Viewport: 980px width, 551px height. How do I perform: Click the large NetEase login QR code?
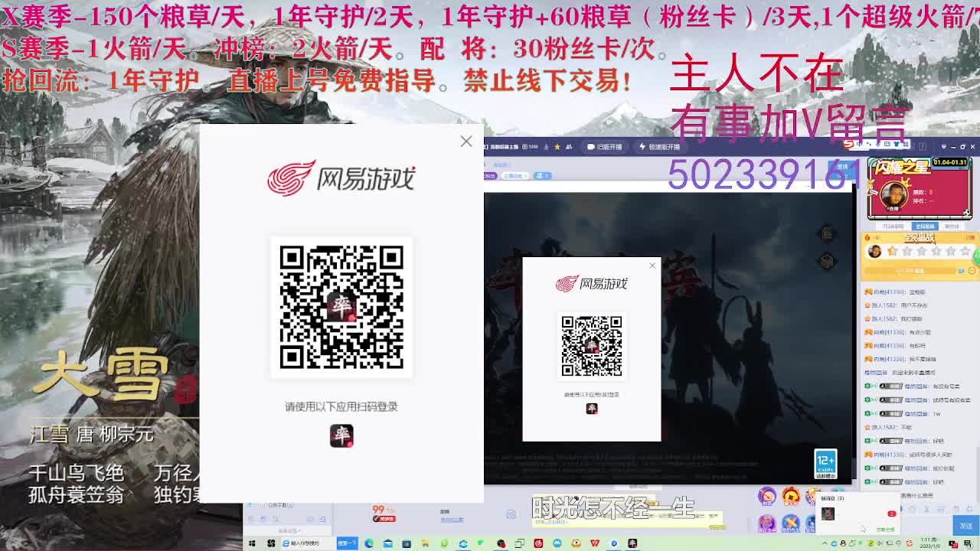[x=341, y=307]
